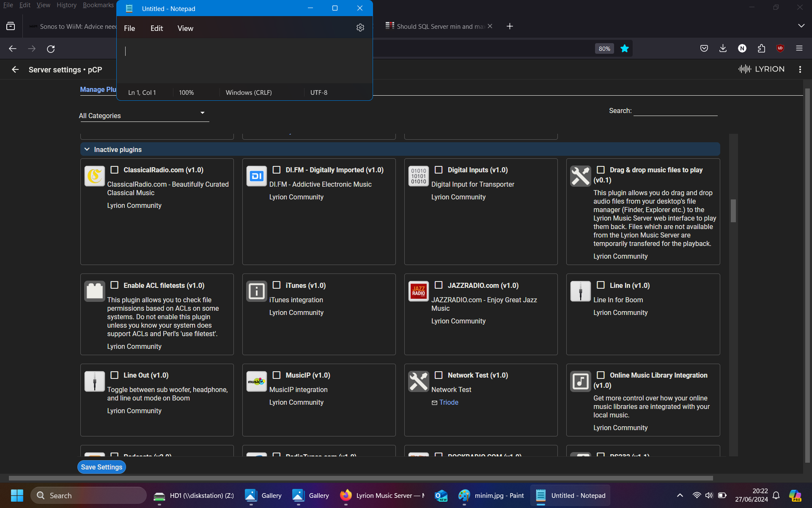
Task: Go back with Server settings arrow
Action: 15,69
